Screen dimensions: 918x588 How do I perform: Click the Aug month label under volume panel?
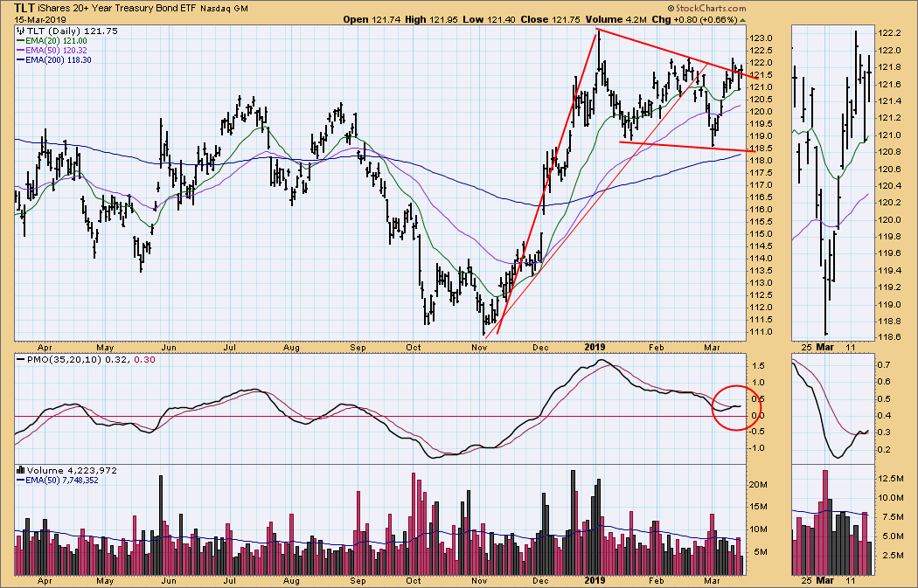pyautogui.click(x=291, y=581)
